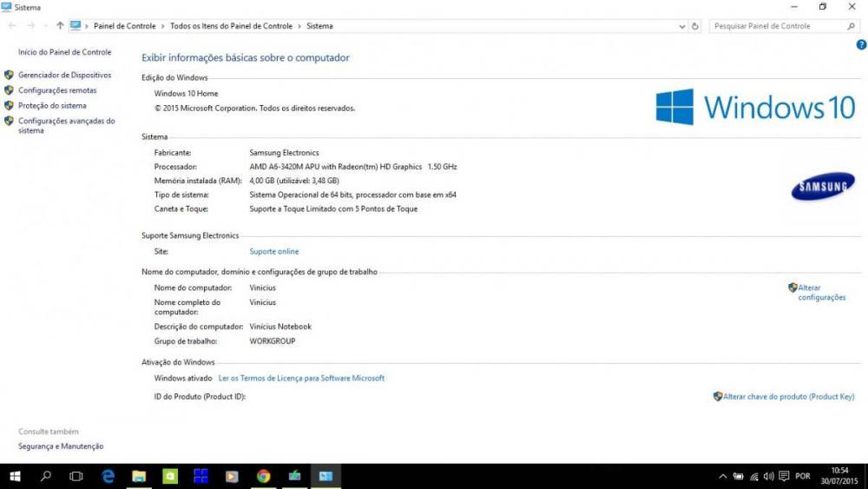
Task: Click the volume speaker tray icon
Action: [x=768, y=476]
